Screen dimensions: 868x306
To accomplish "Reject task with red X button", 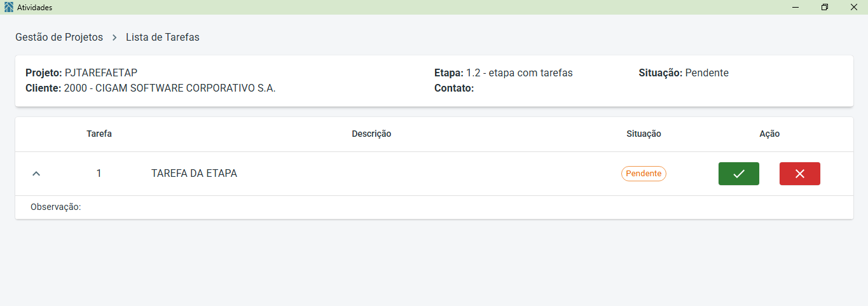I will [799, 174].
